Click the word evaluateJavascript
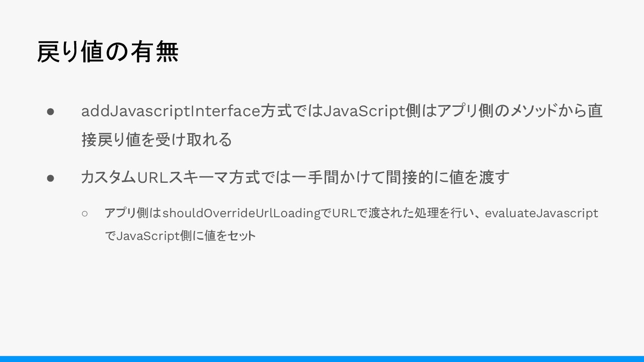This screenshot has width=644, height=362. tap(542, 213)
